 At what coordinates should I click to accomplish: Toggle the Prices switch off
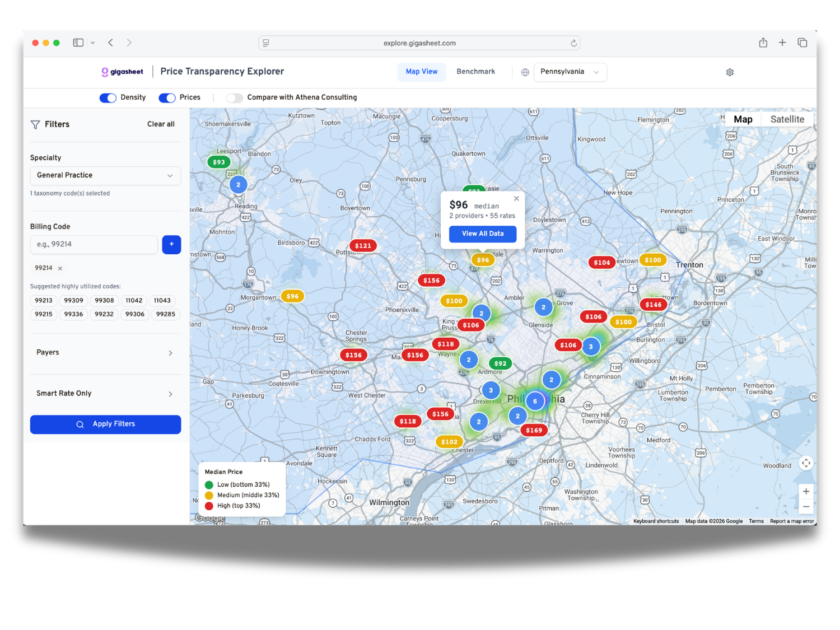[167, 98]
